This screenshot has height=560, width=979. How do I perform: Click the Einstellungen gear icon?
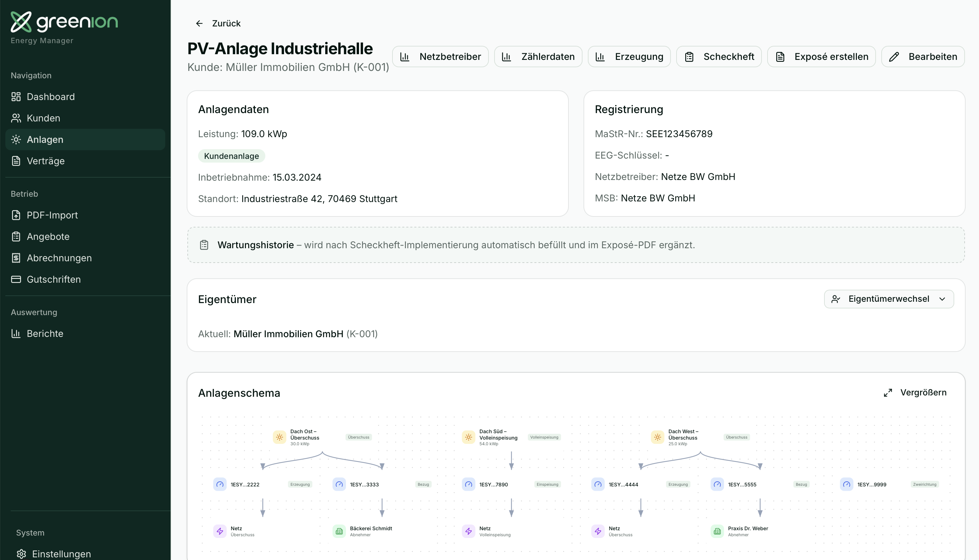21,554
